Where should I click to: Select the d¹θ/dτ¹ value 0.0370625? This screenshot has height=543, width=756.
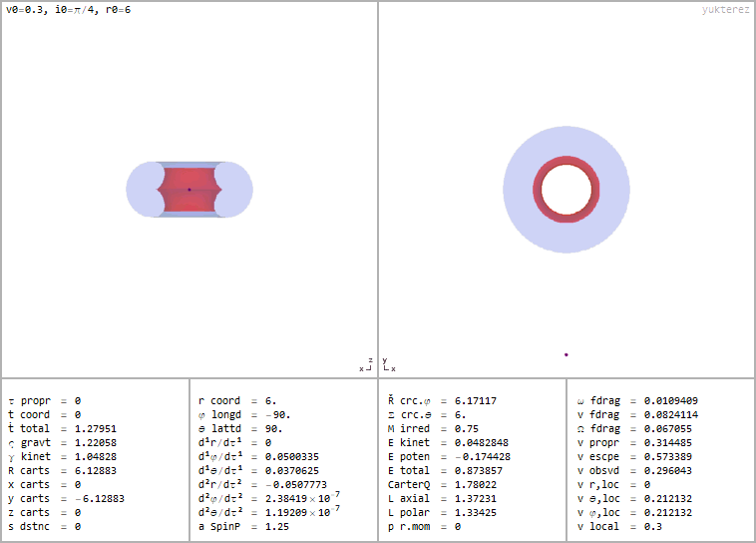pos(292,470)
